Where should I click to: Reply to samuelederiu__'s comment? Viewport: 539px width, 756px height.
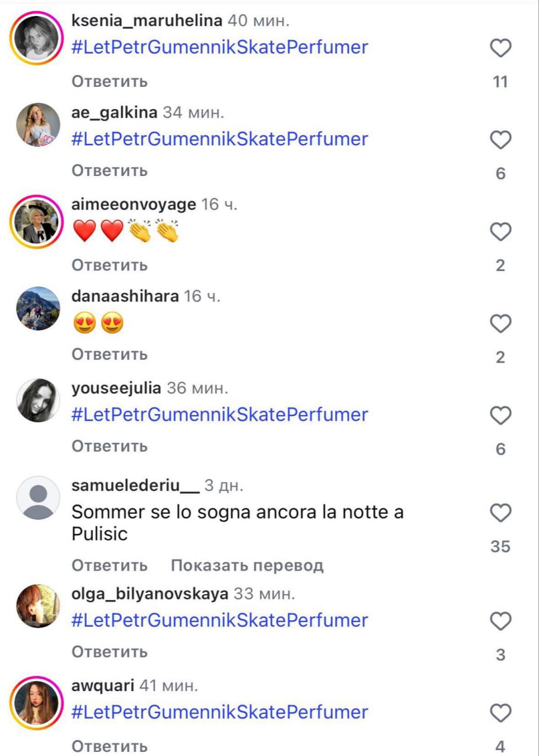coord(109,566)
